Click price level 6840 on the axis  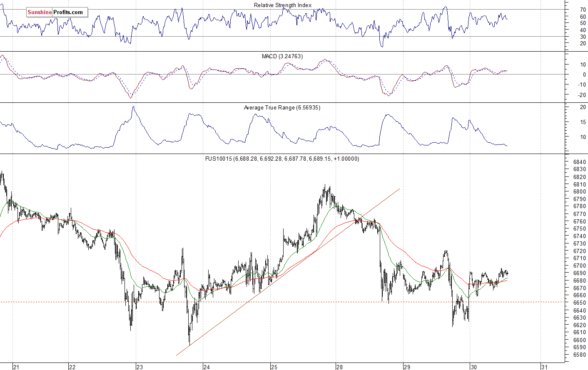click(x=579, y=162)
